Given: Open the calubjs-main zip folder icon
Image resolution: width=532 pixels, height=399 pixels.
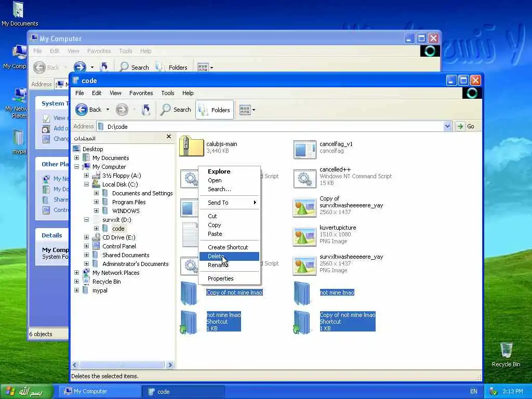Looking at the screenshot, I should coord(191,146).
